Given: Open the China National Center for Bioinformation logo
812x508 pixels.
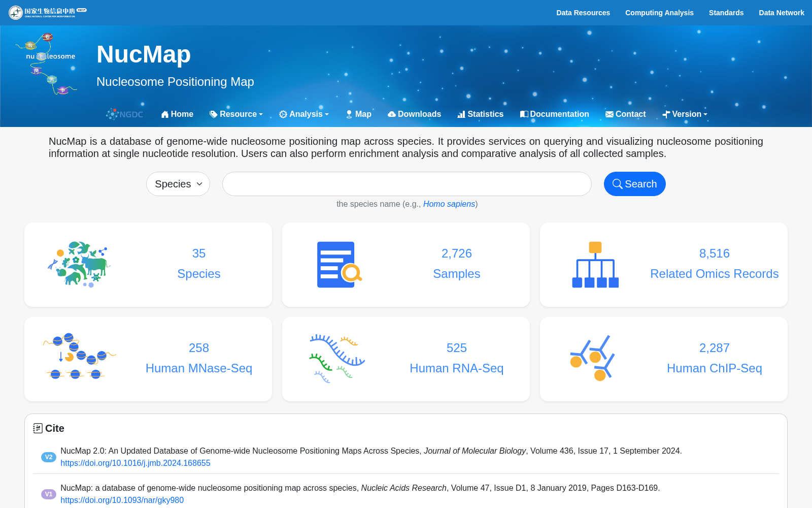Looking at the screenshot, I should [x=47, y=12].
